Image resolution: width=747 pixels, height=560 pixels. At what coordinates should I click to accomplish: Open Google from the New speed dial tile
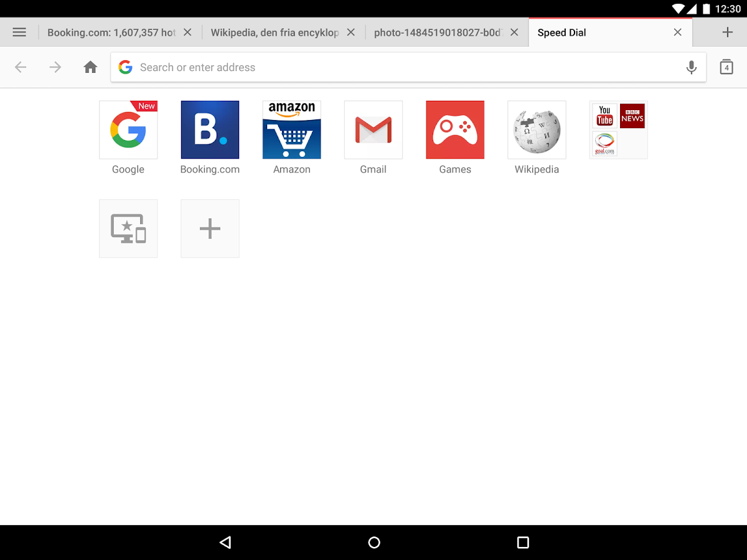(x=128, y=129)
